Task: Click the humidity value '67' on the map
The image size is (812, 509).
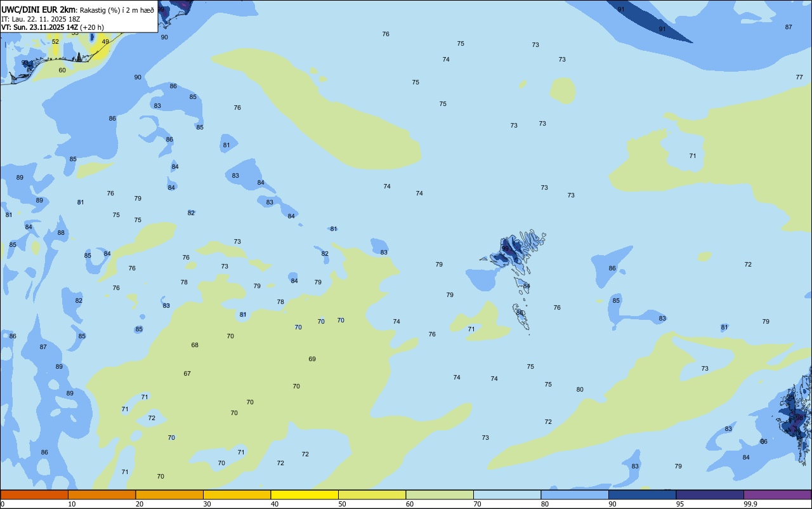Action: 187,374
